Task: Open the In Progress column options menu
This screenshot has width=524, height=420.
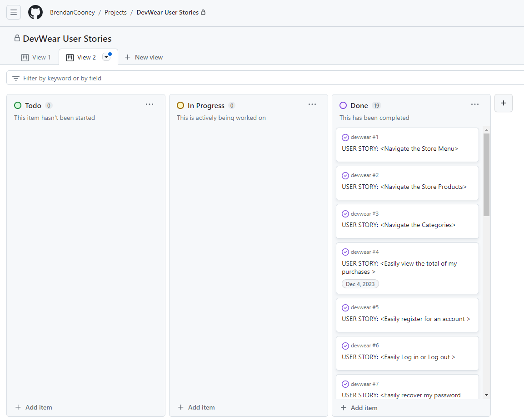Action: (312, 104)
